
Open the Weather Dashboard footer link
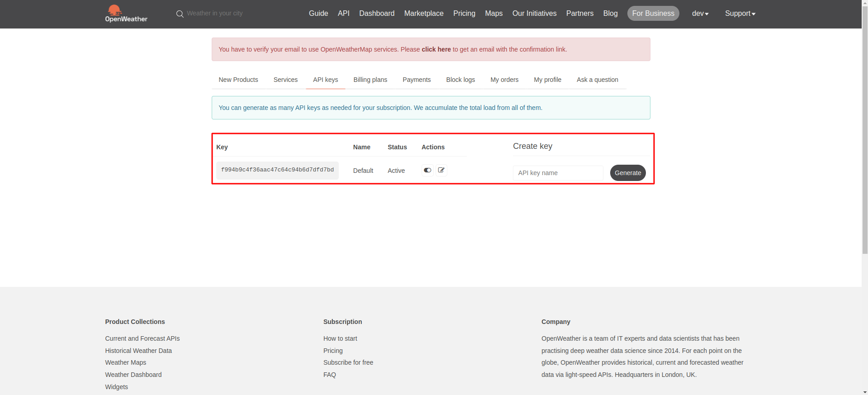coord(133,375)
